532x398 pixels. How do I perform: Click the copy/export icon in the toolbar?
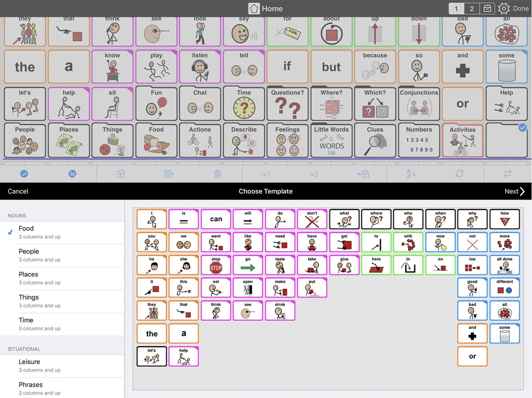(169, 174)
